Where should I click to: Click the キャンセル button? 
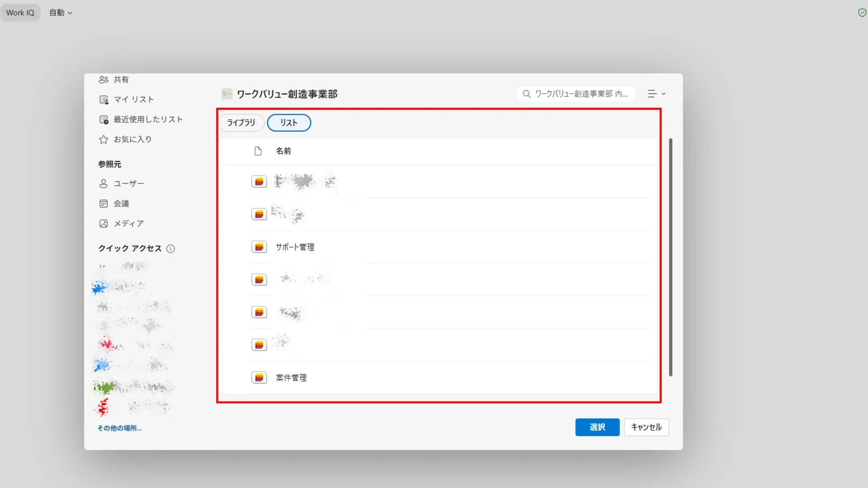646,427
